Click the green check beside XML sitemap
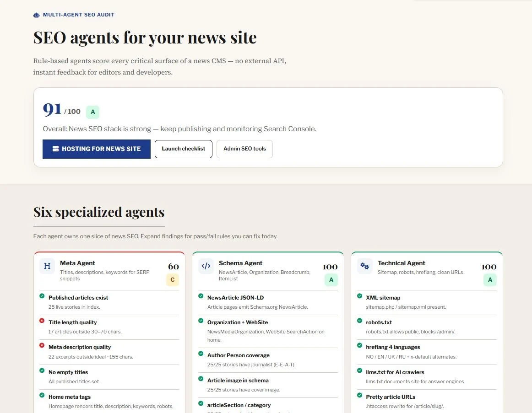Screen dimensions: 532x413 click(x=360, y=296)
